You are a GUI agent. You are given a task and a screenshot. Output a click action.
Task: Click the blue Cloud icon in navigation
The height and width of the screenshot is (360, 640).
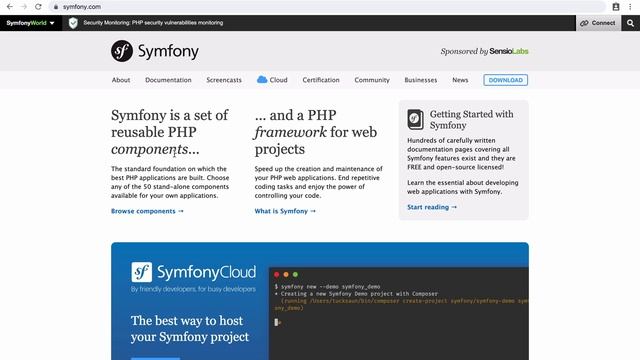(x=262, y=80)
